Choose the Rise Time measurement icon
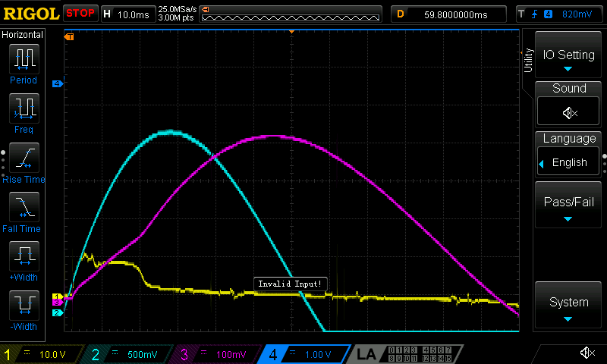This screenshot has height=364, width=607. click(x=23, y=158)
